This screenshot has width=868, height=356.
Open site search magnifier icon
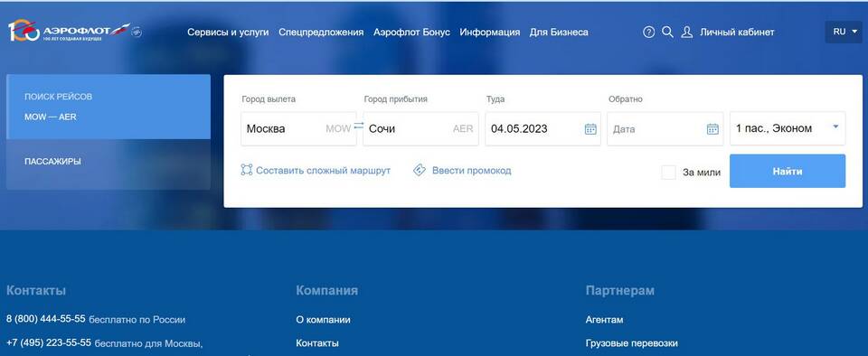point(667,32)
